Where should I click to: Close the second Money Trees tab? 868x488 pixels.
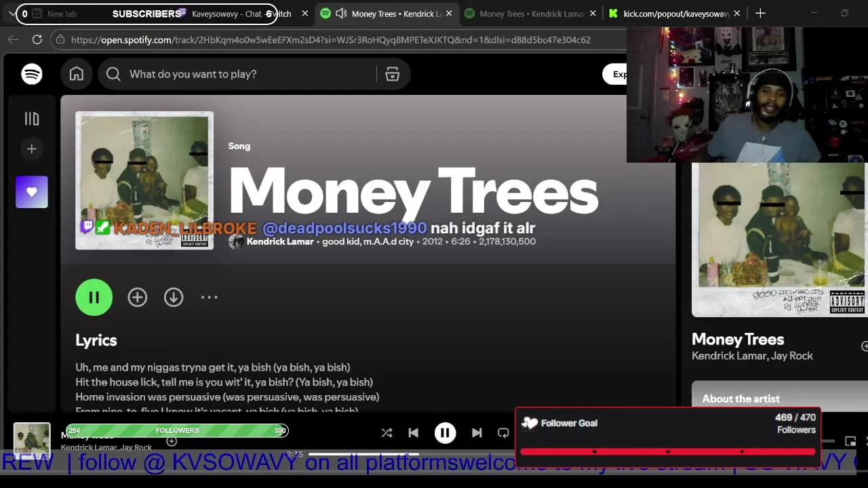coord(593,14)
